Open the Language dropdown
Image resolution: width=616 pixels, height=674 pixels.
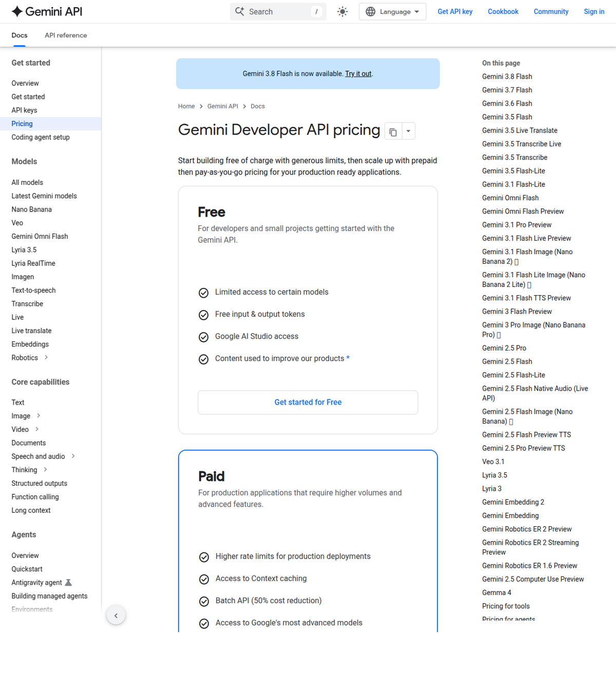point(393,11)
